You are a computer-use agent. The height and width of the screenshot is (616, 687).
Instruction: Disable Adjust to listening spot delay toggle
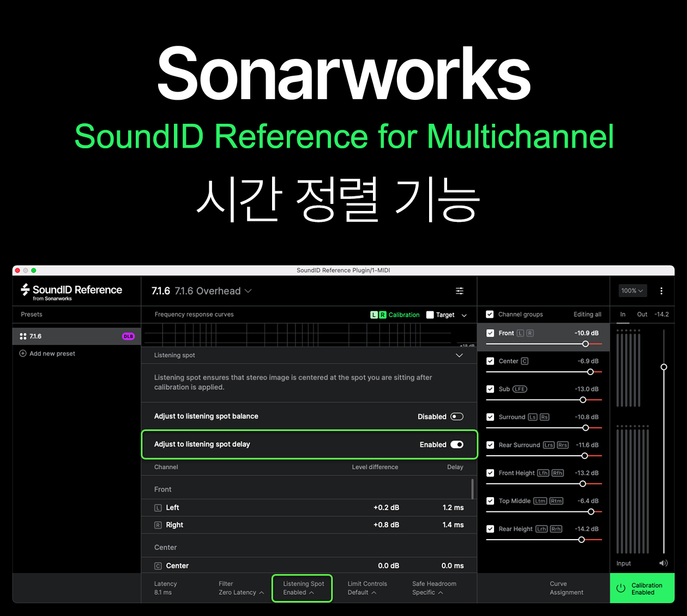pos(457,445)
